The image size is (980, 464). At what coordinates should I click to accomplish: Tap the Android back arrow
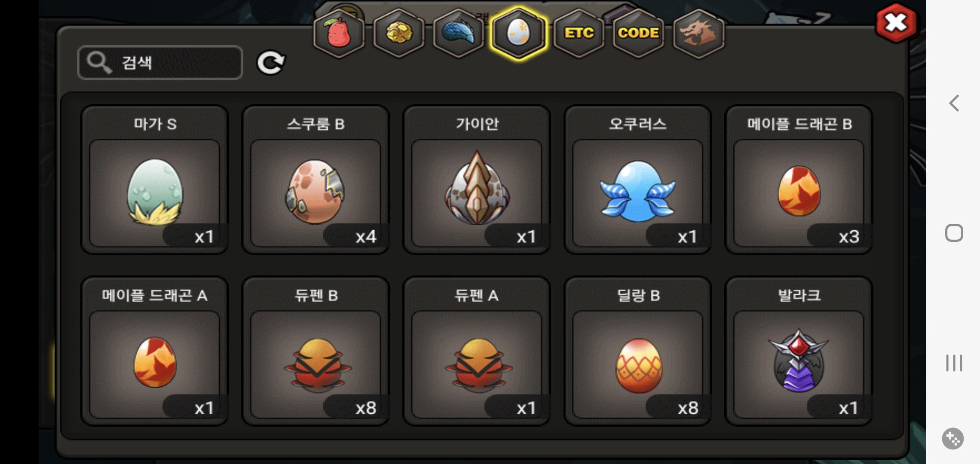[x=954, y=103]
